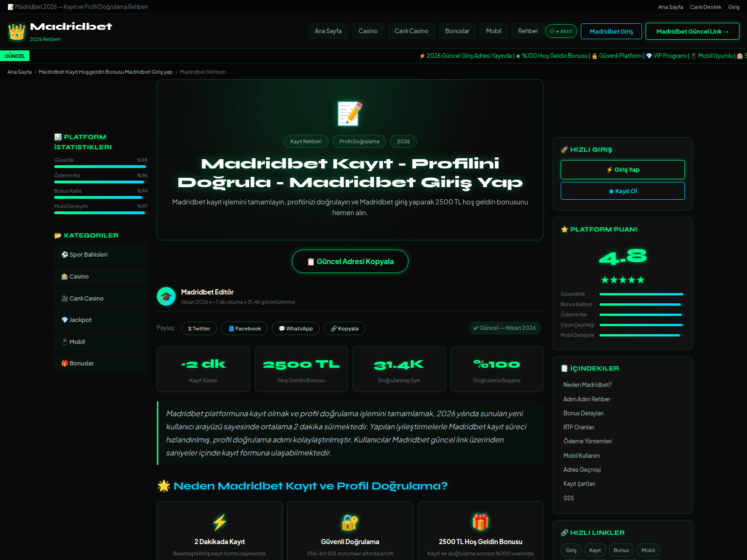The width and height of the screenshot is (747, 560).
Task: Click the Profil Doğrulama tag
Action: click(x=359, y=141)
